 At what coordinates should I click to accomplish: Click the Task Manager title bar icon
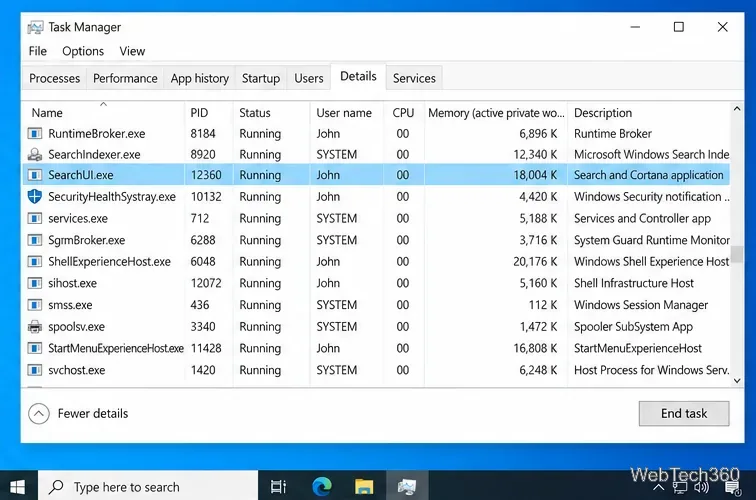[x=35, y=27]
